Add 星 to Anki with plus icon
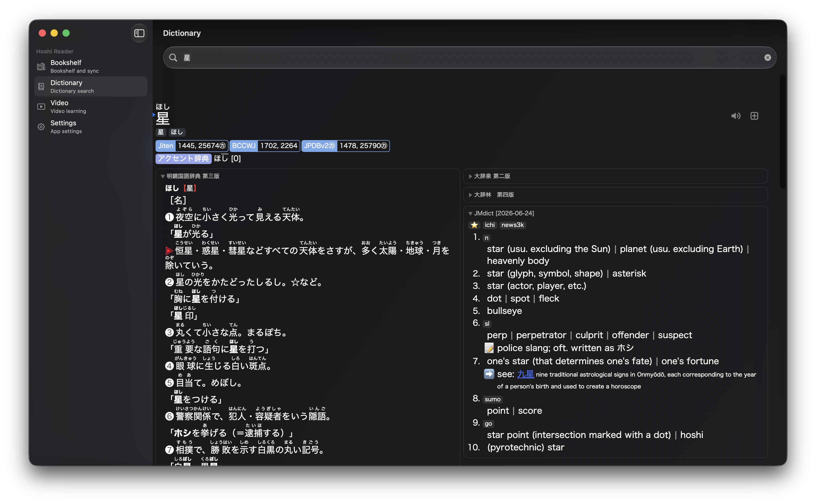Screen dimensions: 816x504 tap(754, 116)
